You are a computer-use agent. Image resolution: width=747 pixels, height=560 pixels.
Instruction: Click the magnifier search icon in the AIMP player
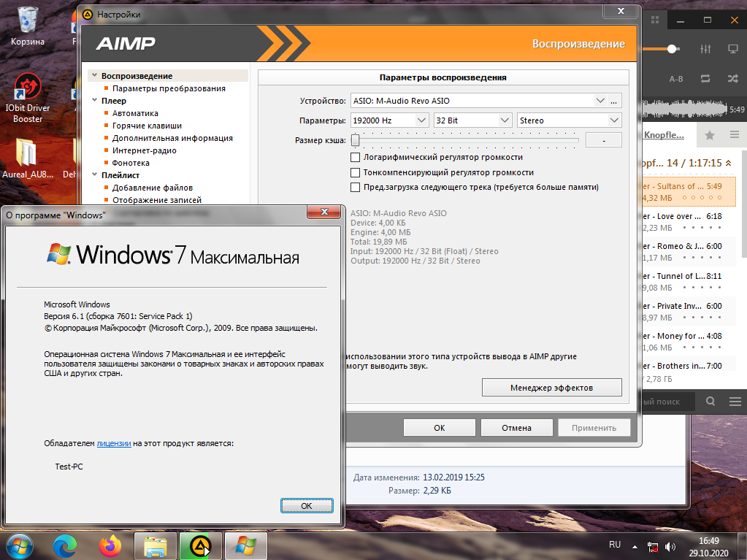click(710, 402)
